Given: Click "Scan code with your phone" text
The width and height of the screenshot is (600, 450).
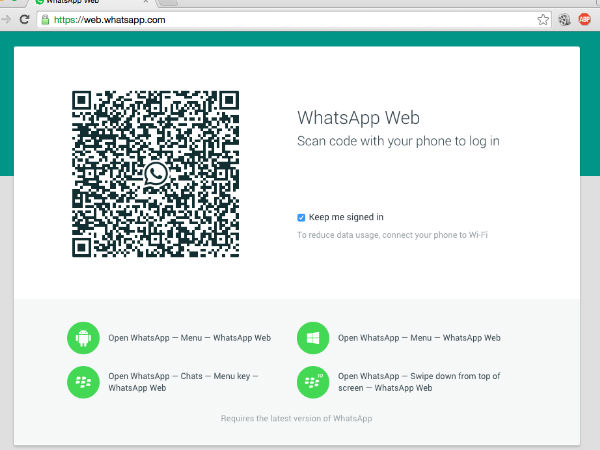Looking at the screenshot, I should tap(398, 141).
